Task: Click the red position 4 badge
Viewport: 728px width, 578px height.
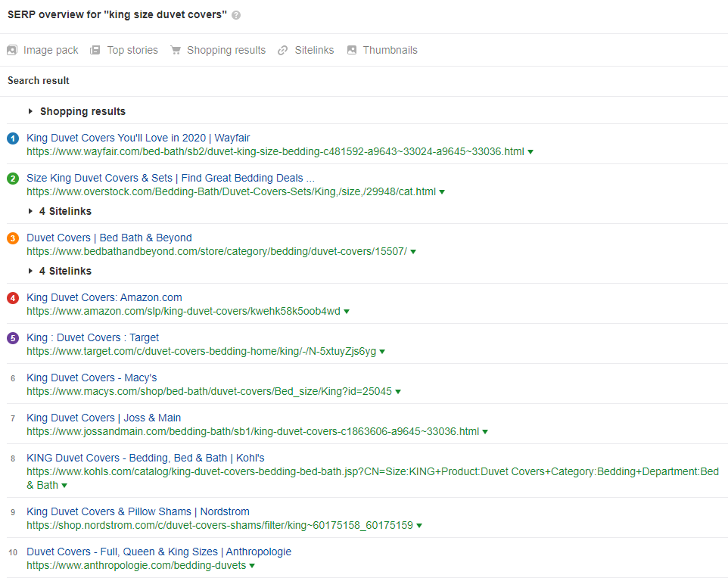Action: (13, 298)
